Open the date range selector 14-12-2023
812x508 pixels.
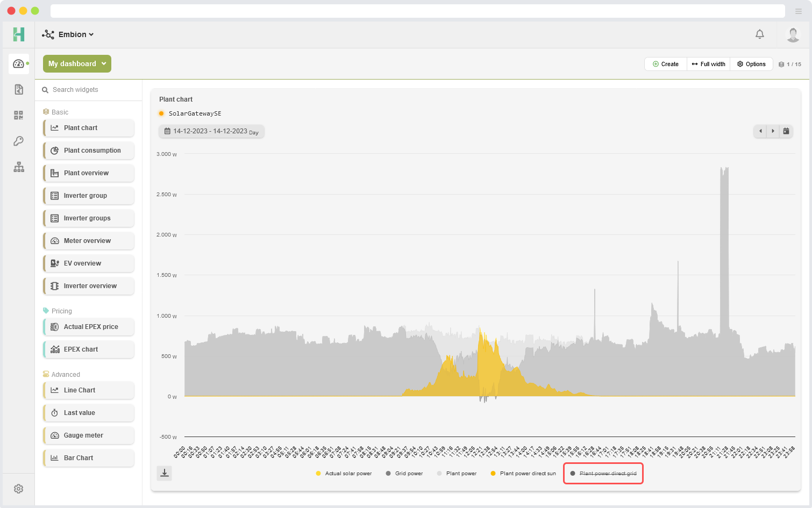(x=211, y=131)
